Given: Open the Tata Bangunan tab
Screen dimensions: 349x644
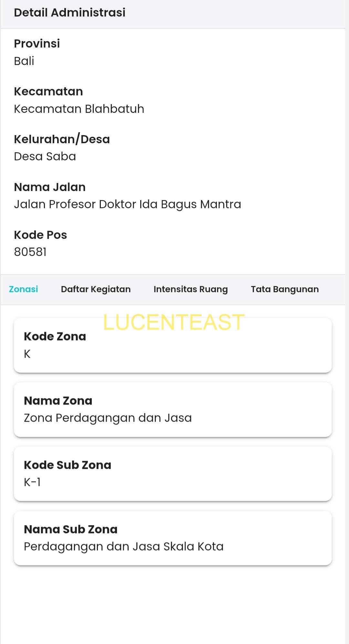Looking at the screenshot, I should coord(285,289).
